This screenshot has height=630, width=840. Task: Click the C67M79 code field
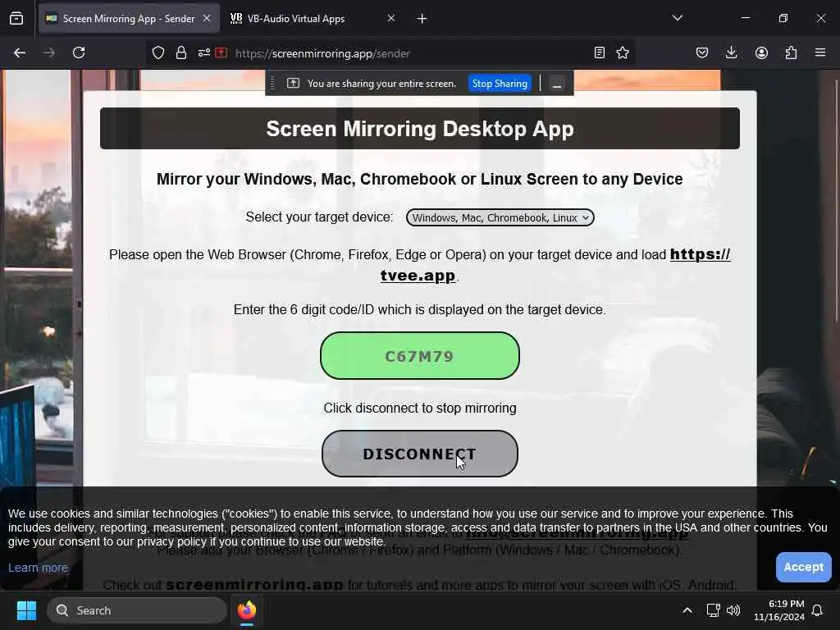(x=419, y=356)
